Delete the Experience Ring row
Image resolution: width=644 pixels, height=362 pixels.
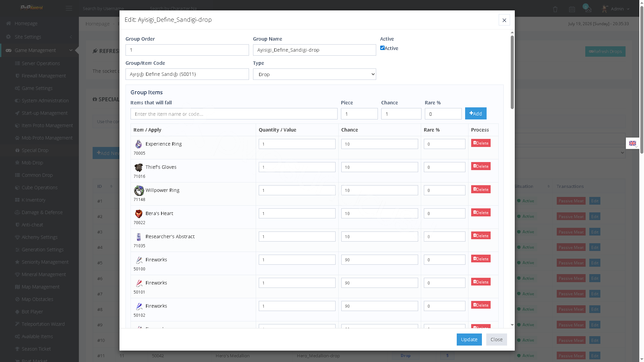[x=481, y=143]
